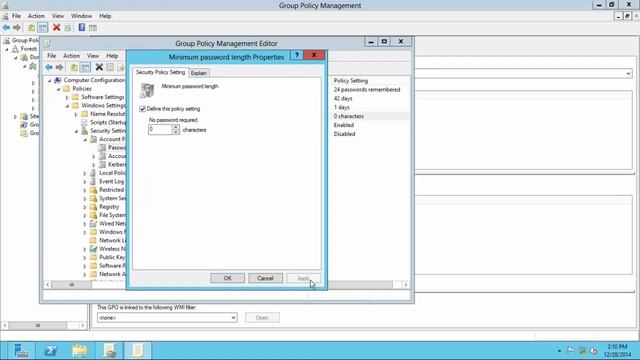
Task: Collapse the Computer Configuration node
Action: pos(49,80)
